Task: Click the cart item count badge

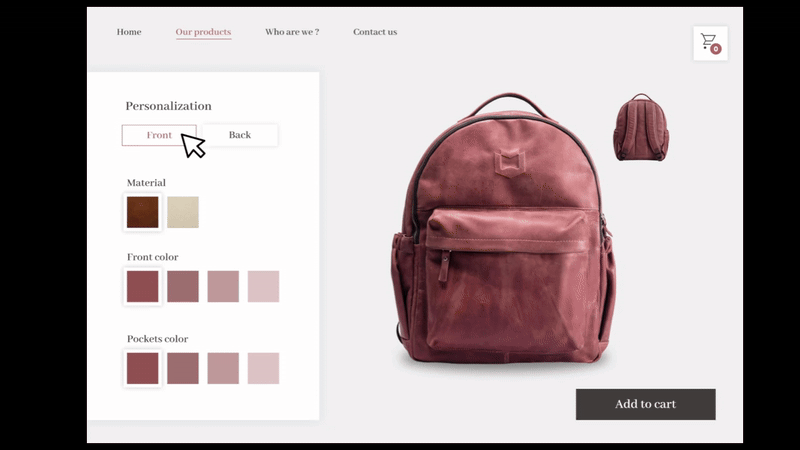Action: [x=716, y=49]
